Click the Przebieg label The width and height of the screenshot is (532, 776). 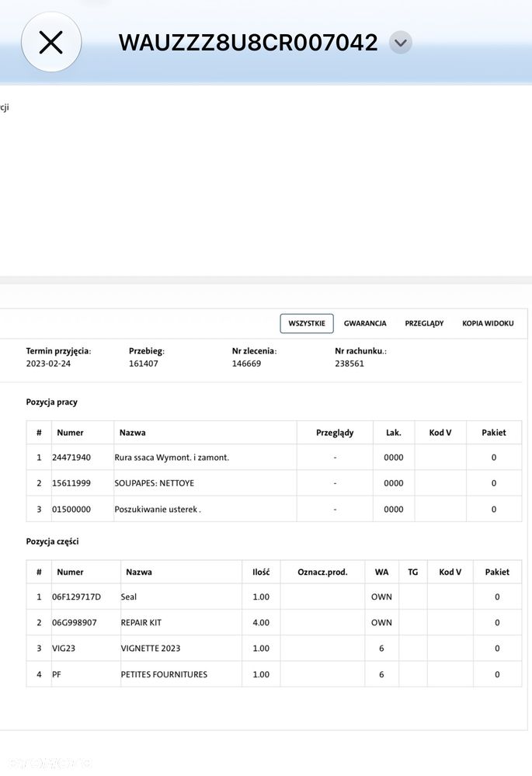tap(147, 351)
